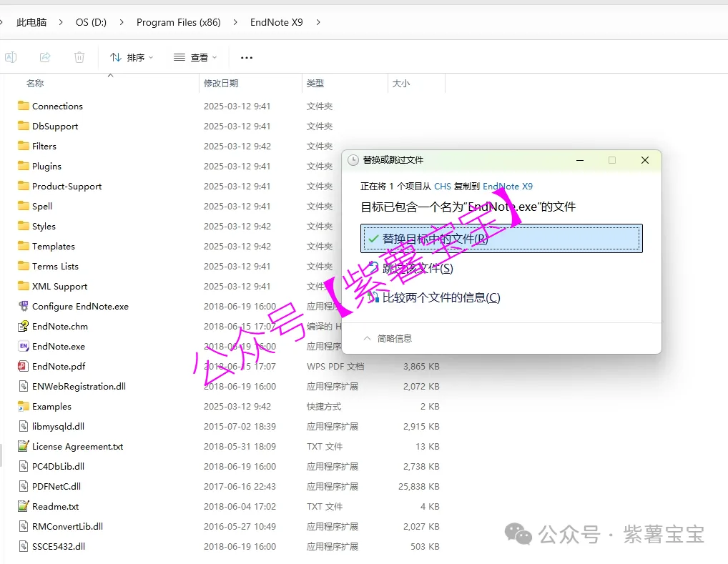Click the Configure EndNote.exe icon
Image resolution: width=728 pixels, height=564 pixels.
tap(23, 306)
